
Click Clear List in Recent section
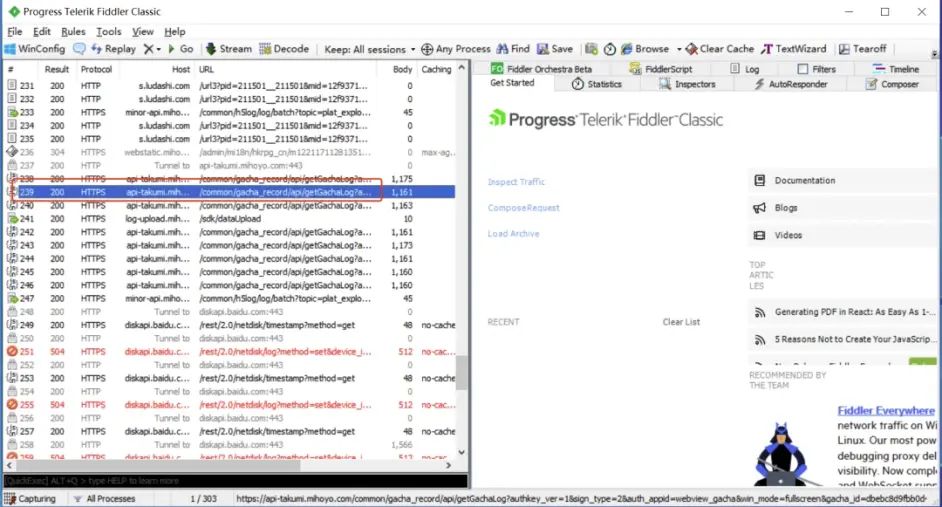click(x=681, y=322)
